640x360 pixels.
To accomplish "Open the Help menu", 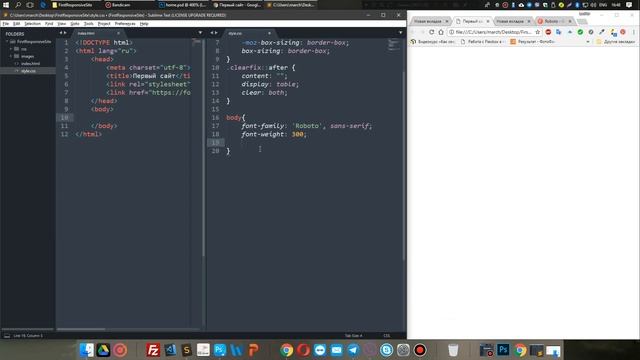I will tap(144, 24).
